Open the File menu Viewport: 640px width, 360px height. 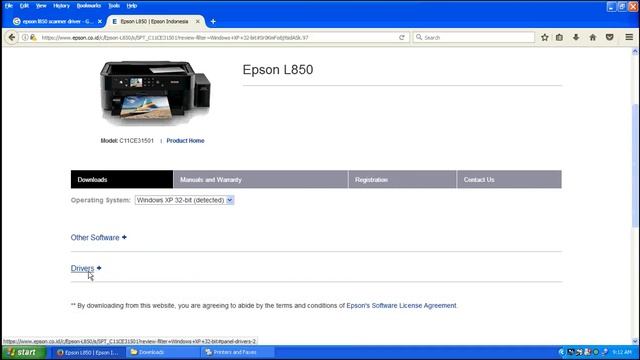point(9,6)
